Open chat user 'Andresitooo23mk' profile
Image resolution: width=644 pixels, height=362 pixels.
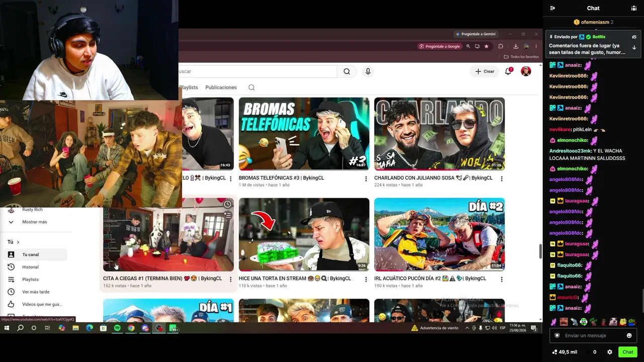point(571,151)
